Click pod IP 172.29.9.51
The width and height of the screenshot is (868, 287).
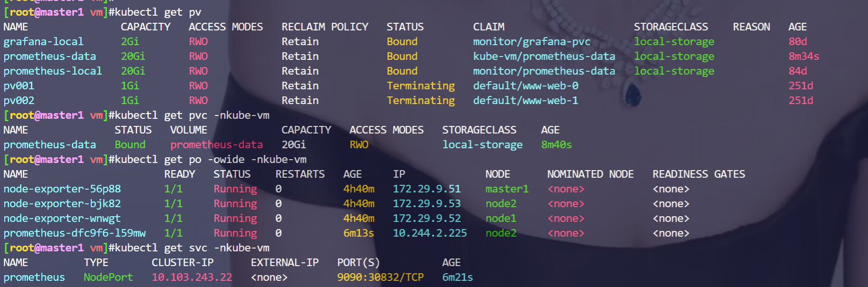(x=427, y=189)
